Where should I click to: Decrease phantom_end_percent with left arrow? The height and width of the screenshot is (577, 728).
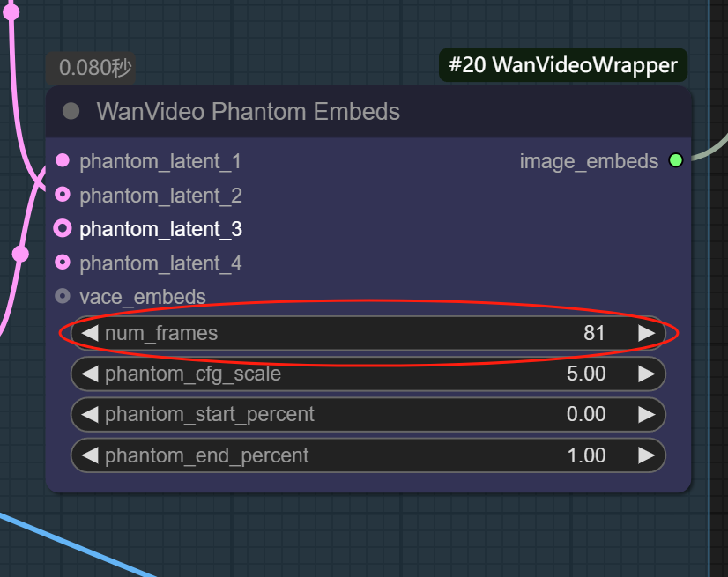pos(89,455)
